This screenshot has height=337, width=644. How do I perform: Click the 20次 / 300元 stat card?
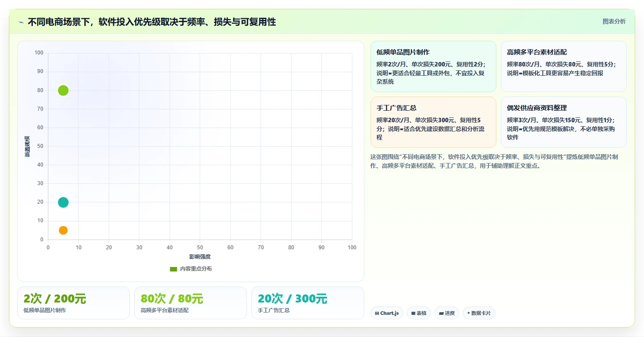click(308, 303)
